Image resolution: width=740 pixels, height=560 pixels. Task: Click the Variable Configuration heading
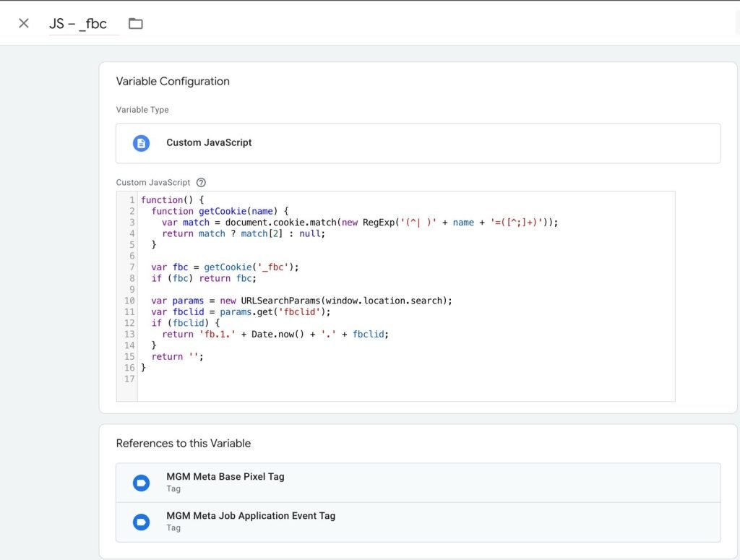point(173,81)
